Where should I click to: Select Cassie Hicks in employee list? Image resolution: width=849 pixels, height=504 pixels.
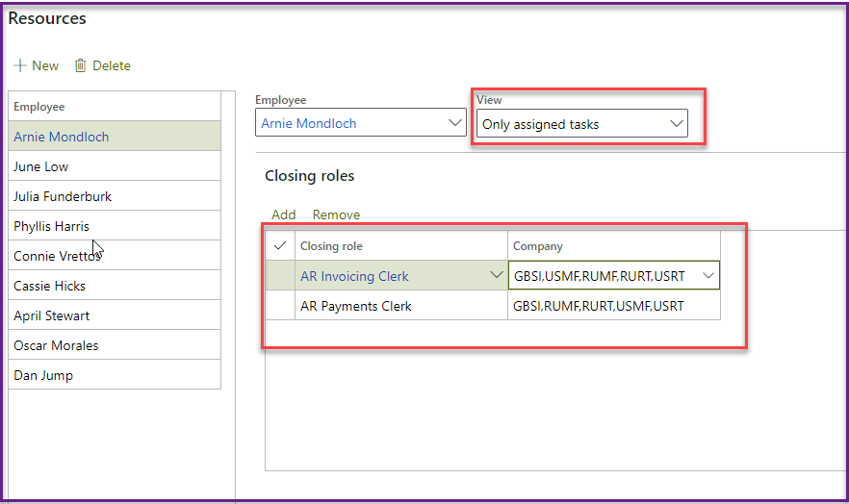tap(50, 286)
